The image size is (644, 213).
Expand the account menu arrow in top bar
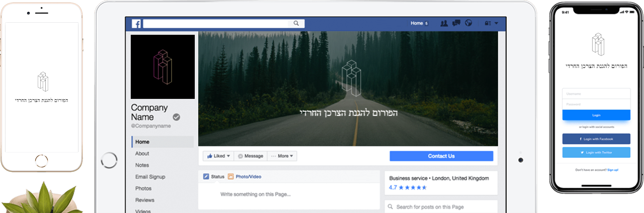coord(496,23)
